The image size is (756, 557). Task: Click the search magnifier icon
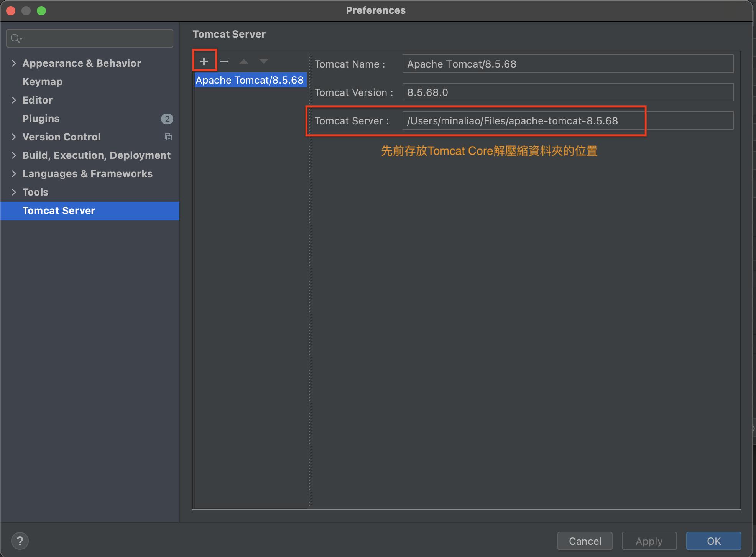point(16,38)
